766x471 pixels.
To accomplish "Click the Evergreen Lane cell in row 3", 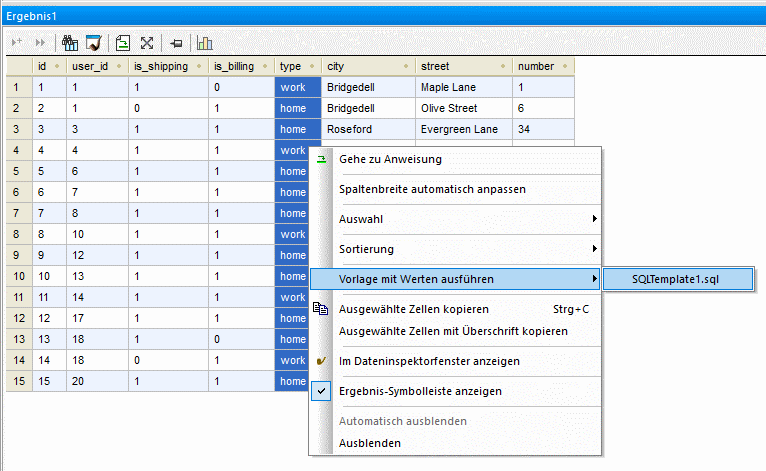I will point(462,129).
